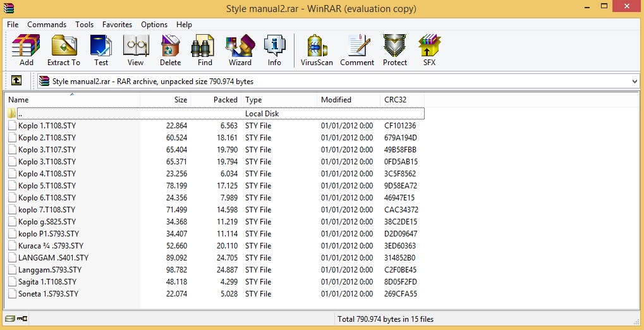Open the Tools menu
This screenshot has width=644, height=330.
click(84, 25)
